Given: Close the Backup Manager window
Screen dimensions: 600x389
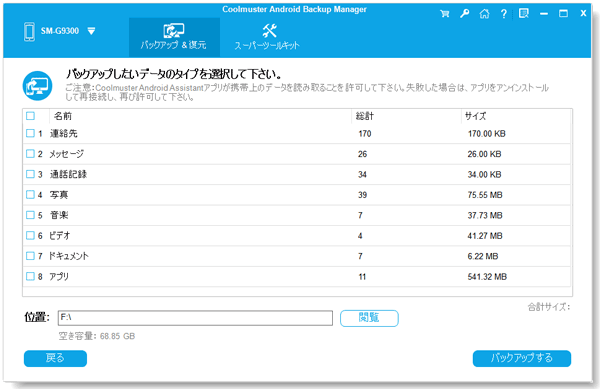Looking at the screenshot, I should (583, 13).
